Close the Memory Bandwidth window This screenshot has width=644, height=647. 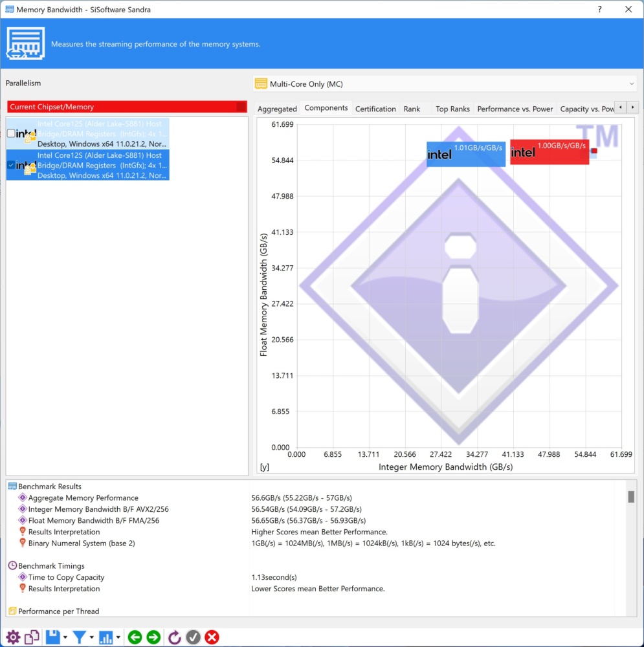(628, 9)
